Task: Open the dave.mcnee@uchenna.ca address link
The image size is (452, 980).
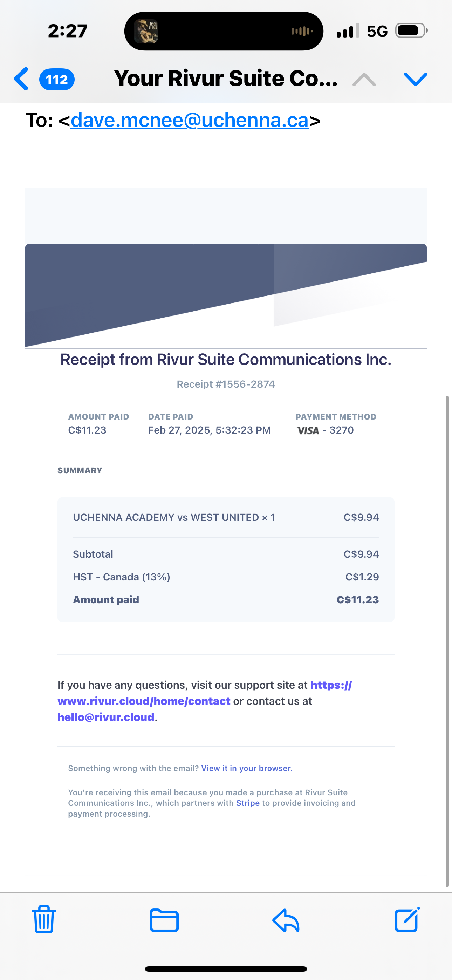Action: point(190,120)
